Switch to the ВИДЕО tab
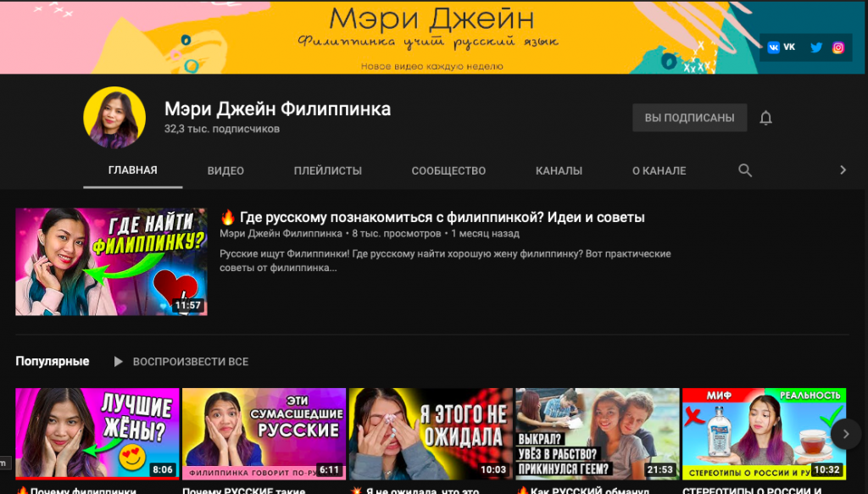Viewport: 868px width, 494px height. tap(225, 170)
